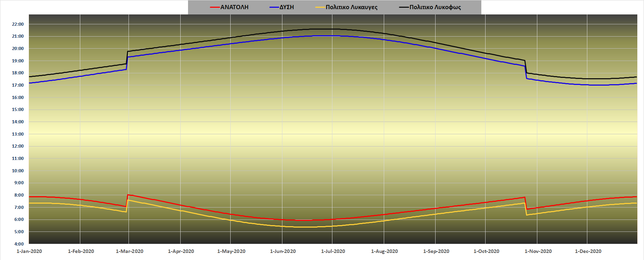Select the ΔΥΣΗ legend label

[x=287, y=7]
